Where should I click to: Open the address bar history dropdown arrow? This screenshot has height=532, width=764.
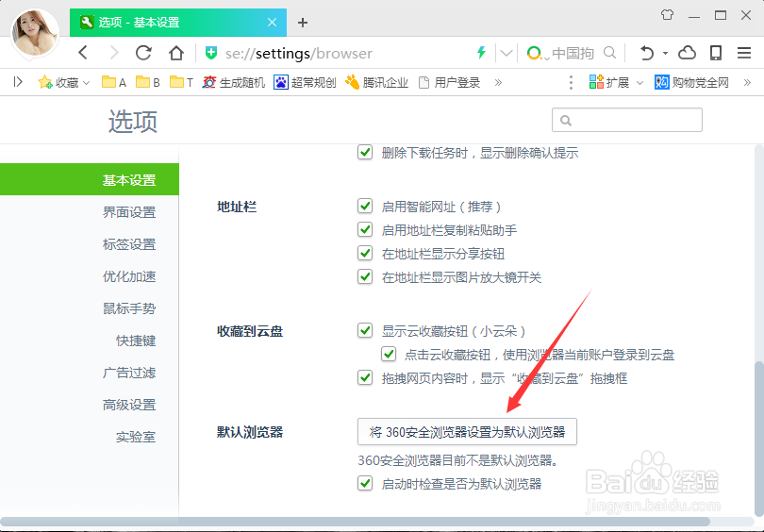pos(507,53)
